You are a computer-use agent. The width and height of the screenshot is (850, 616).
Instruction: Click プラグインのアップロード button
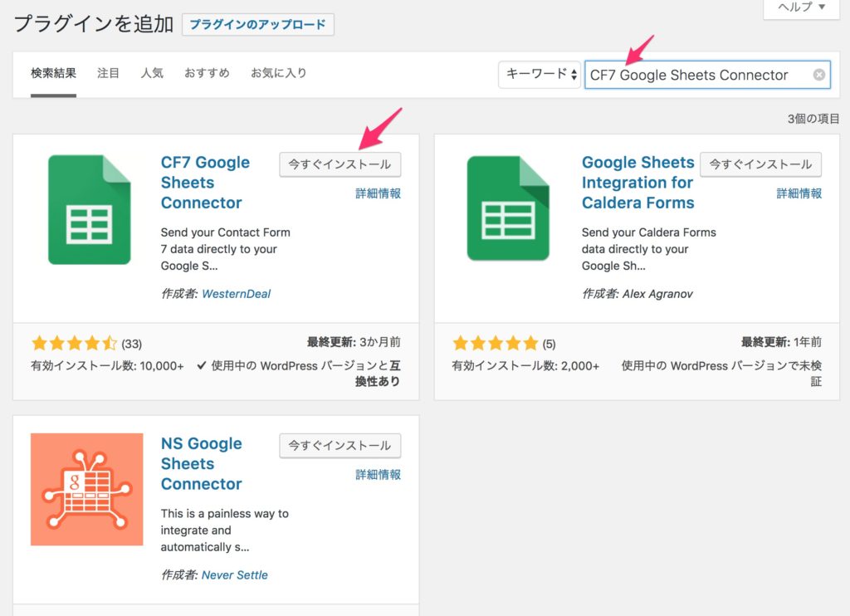(257, 25)
